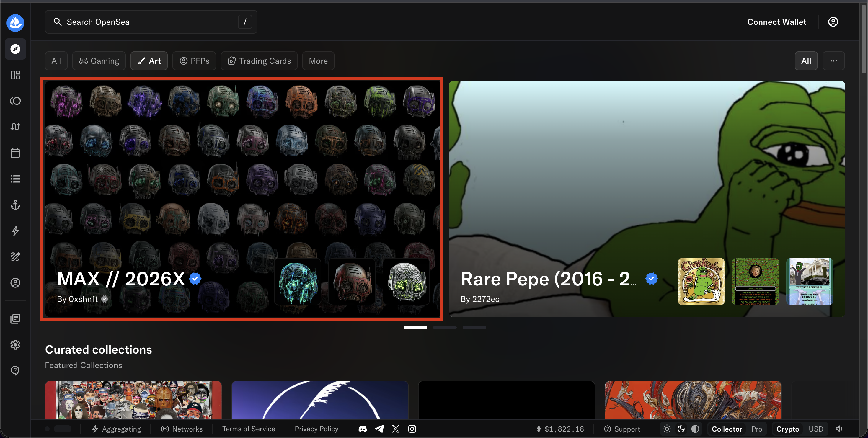
Task: Open the settings gear sidebar icon
Action: [x=15, y=345]
